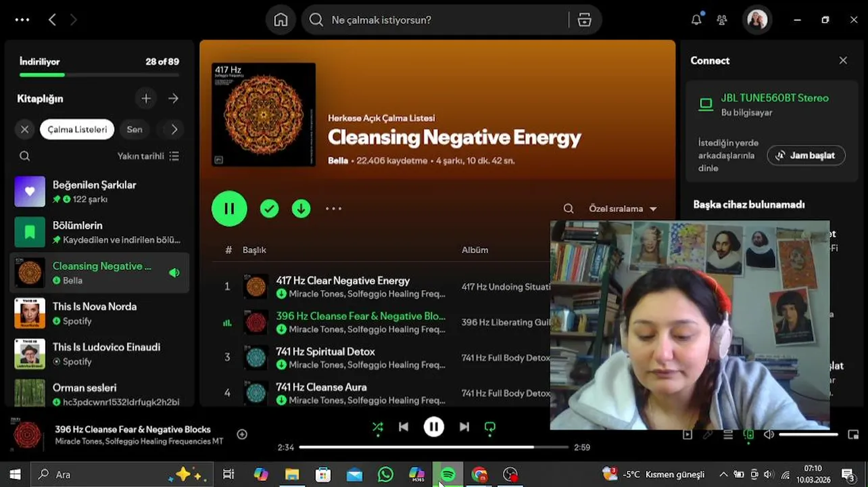Sort tracks by the Başlık column
This screenshot has height=487, width=868.
[255, 250]
